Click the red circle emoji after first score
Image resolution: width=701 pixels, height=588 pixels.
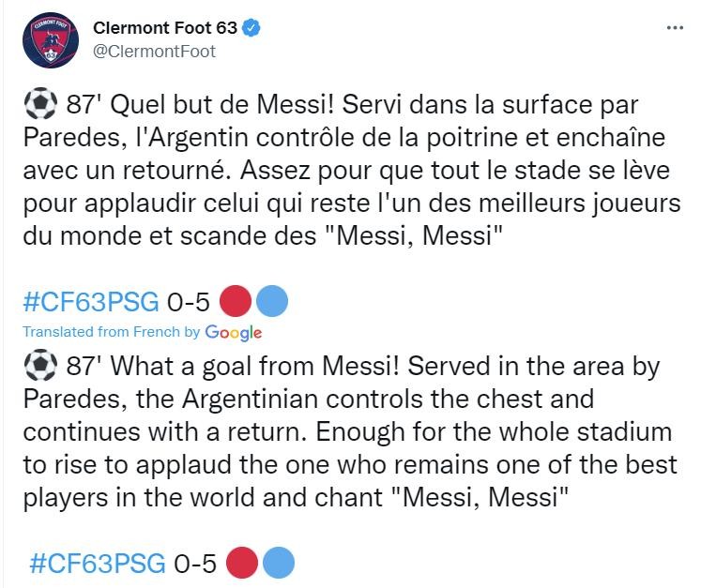[236, 301]
